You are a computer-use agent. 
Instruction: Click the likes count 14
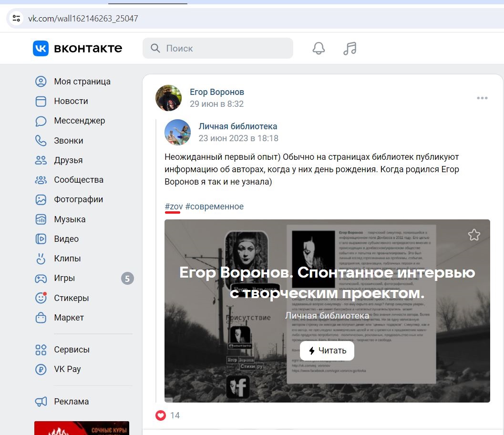[x=175, y=415]
